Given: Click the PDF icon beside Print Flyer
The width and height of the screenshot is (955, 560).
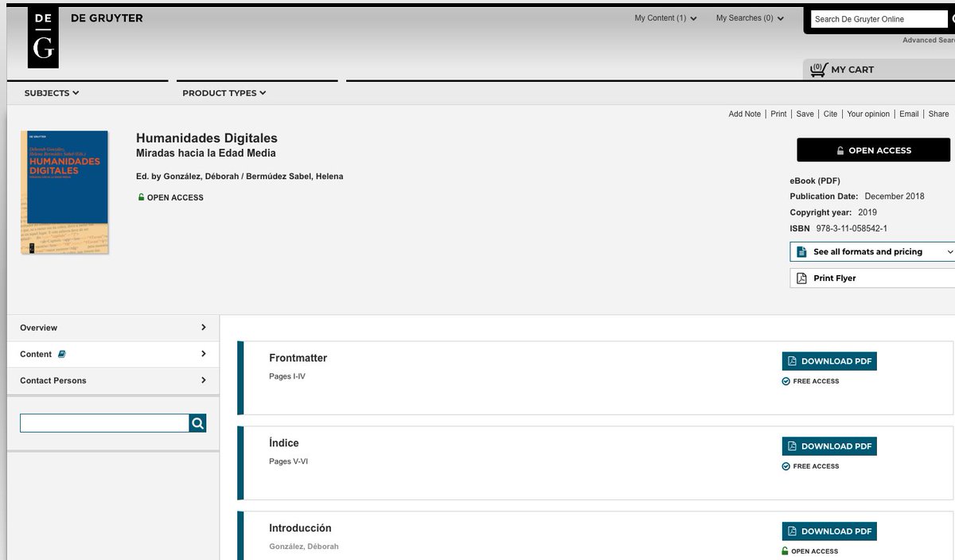Looking at the screenshot, I should [x=802, y=278].
